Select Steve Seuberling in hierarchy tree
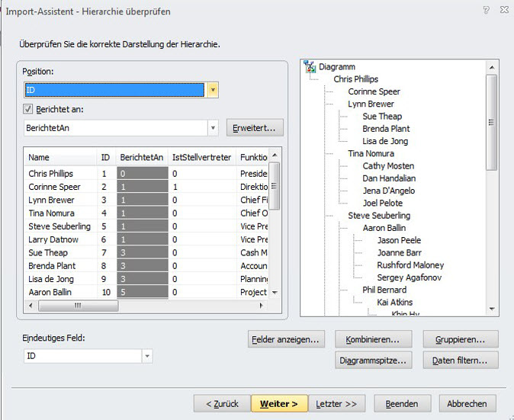This screenshot has width=514, height=420. coord(379,216)
